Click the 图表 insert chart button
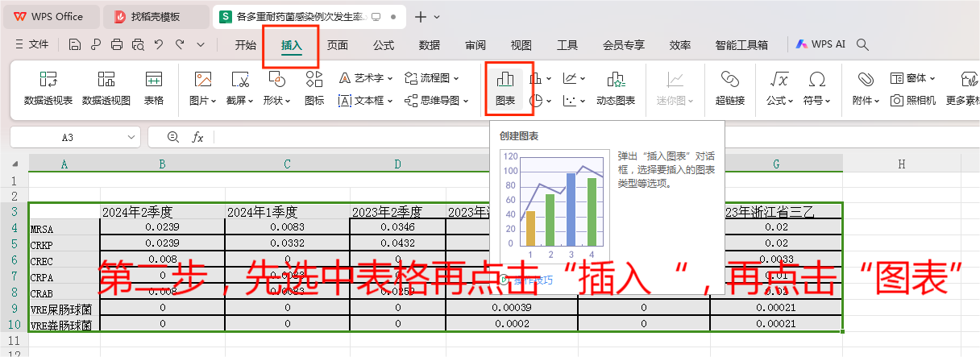Image resolution: width=980 pixels, height=357 pixels. tap(505, 89)
